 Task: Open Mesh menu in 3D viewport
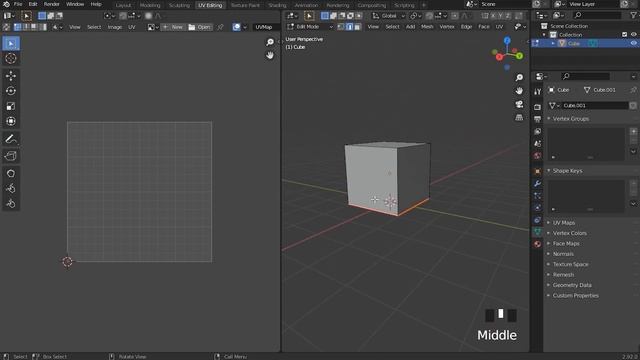(x=427, y=27)
